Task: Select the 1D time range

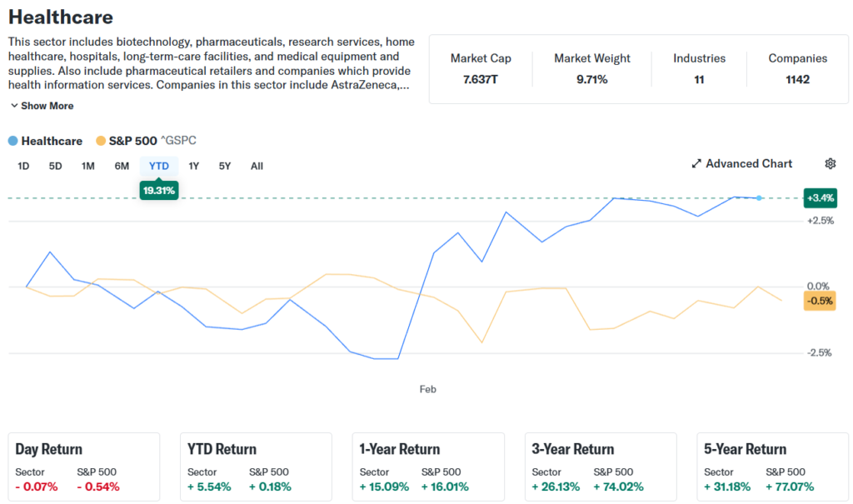Action: tap(23, 166)
